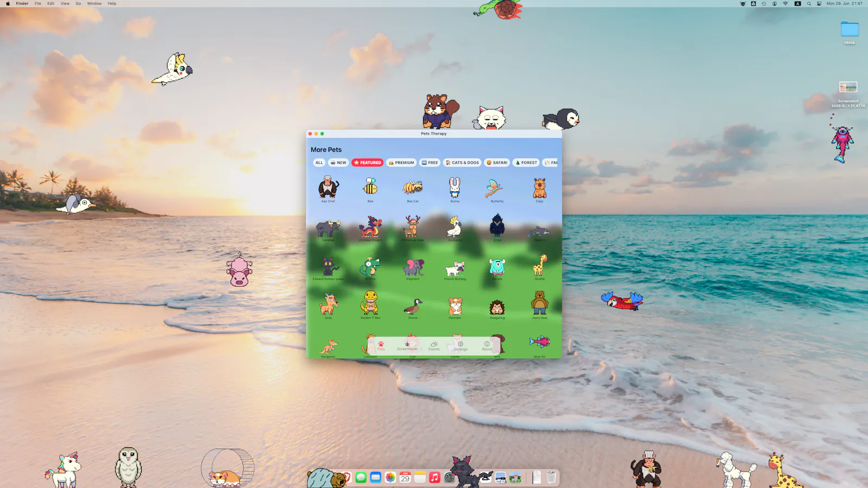This screenshot has height=488, width=868.
Task: Show FREE pets
Action: 430,163
